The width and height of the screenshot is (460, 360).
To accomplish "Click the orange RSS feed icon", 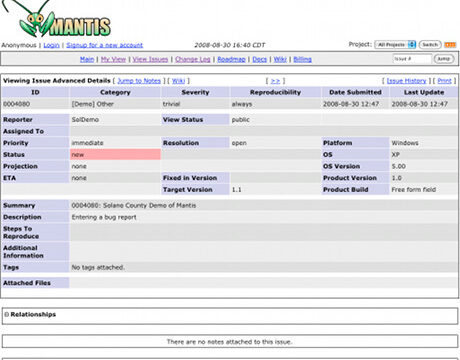I will point(450,44).
